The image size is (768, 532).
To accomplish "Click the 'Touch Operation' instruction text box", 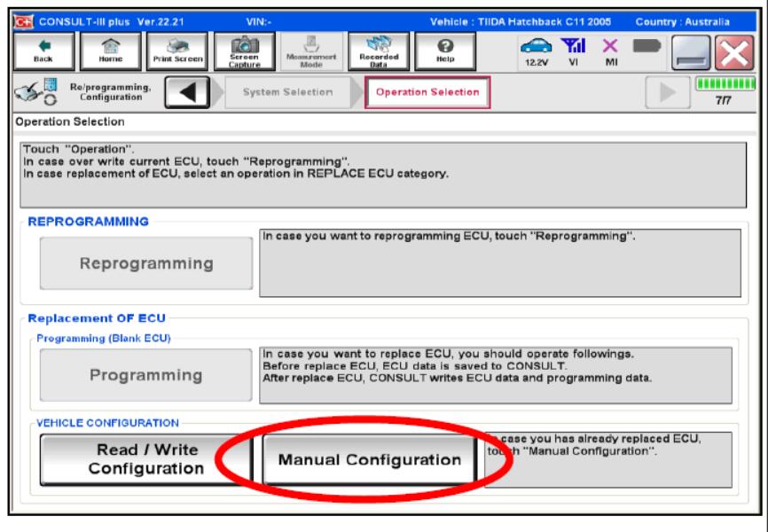I will 383,175.
